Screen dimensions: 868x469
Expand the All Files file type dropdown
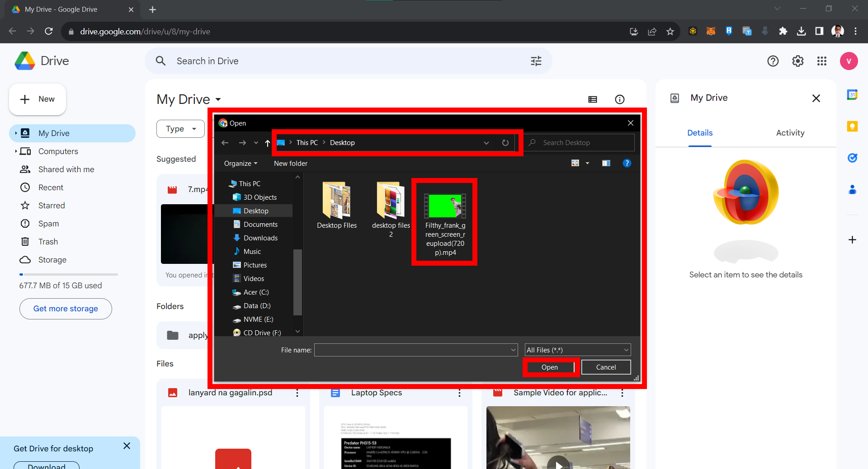click(x=626, y=350)
